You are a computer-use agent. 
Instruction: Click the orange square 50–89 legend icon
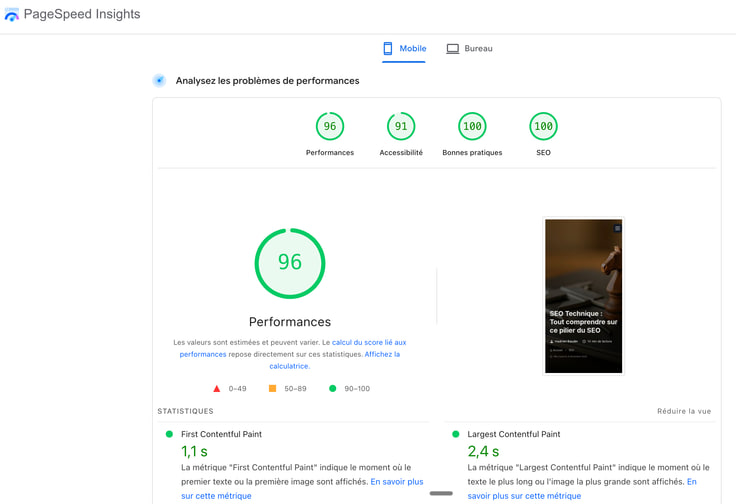pyautogui.click(x=272, y=388)
